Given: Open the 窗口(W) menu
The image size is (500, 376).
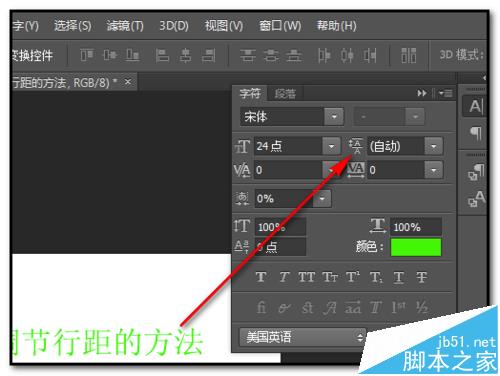Looking at the screenshot, I should pyautogui.click(x=280, y=26).
